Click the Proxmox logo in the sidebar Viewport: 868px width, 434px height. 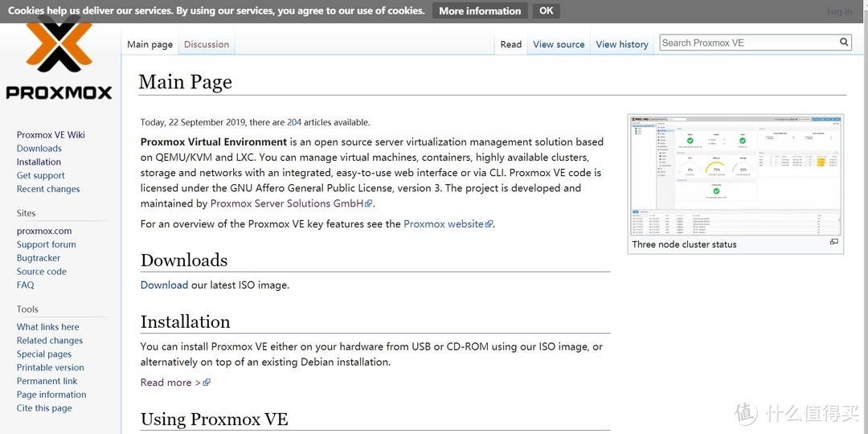click(59, 59)
